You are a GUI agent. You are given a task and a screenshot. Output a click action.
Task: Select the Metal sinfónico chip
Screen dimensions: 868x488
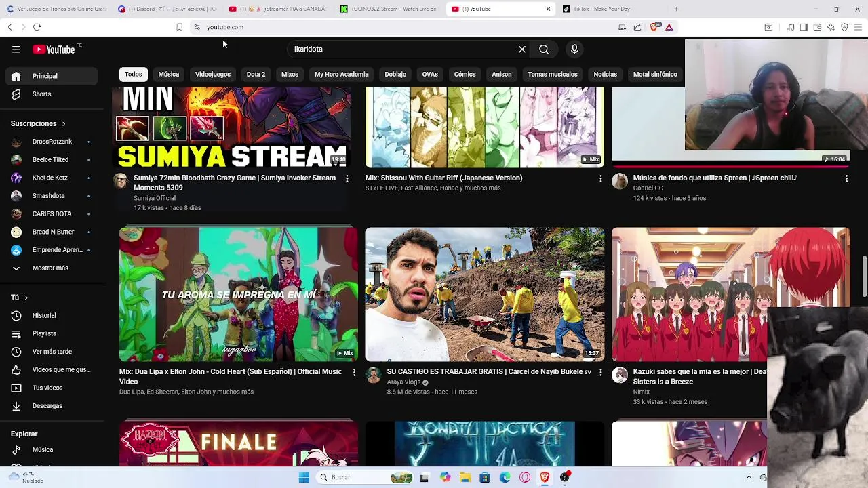click(655, 74)
